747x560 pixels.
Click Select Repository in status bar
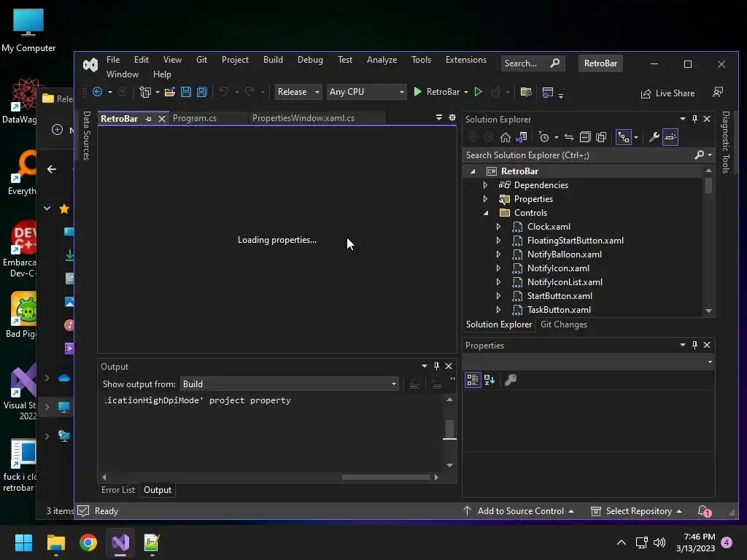point(636,511)
